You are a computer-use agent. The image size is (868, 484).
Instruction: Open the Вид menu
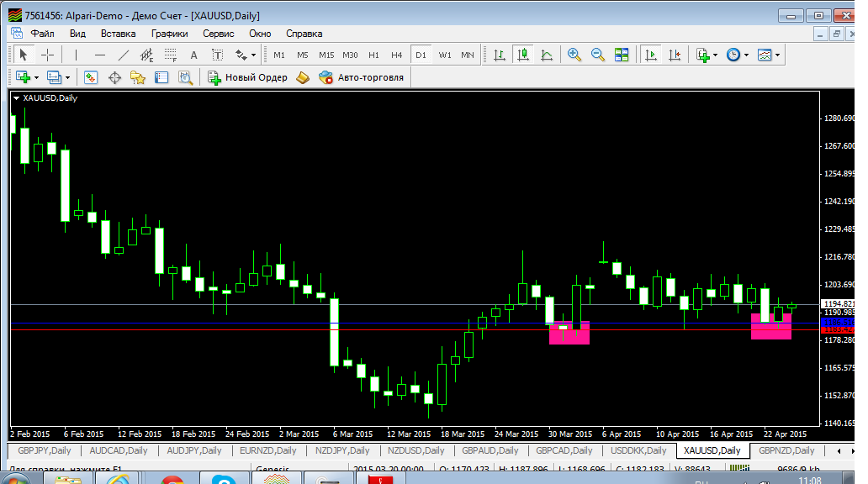pyautogui.click(x=77, y=33)
